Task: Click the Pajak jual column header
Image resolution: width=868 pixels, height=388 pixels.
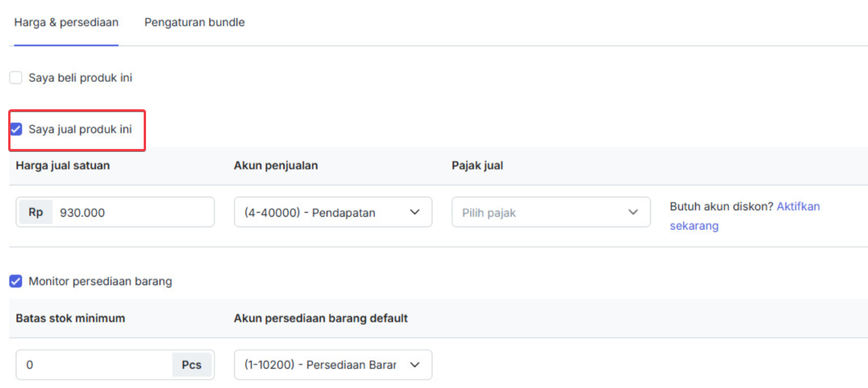Action: point(477,165)
